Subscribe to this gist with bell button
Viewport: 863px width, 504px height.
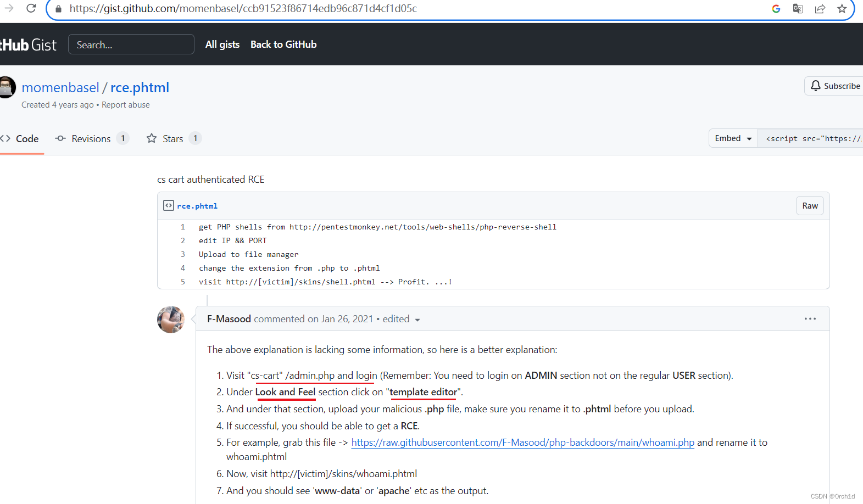[x=834, y=86]
